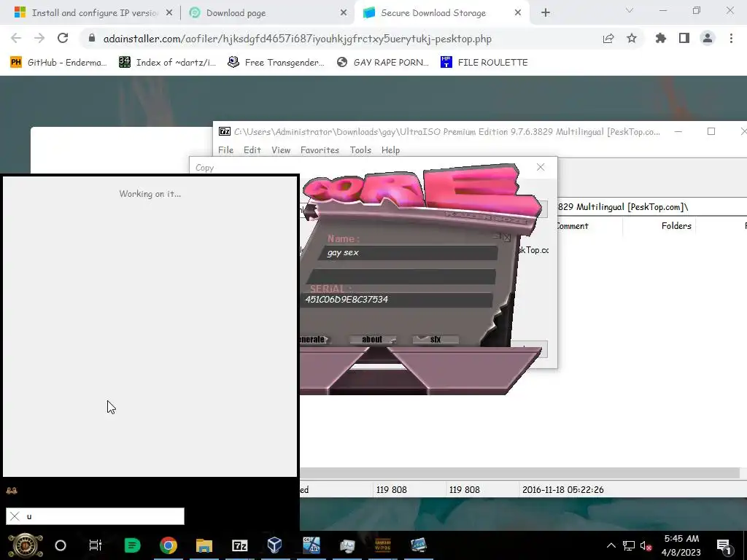Image resolution: width=747 pixels, height=560 pixels.
Task: Open the 7-Zip File menu
Action: point(226,150)
